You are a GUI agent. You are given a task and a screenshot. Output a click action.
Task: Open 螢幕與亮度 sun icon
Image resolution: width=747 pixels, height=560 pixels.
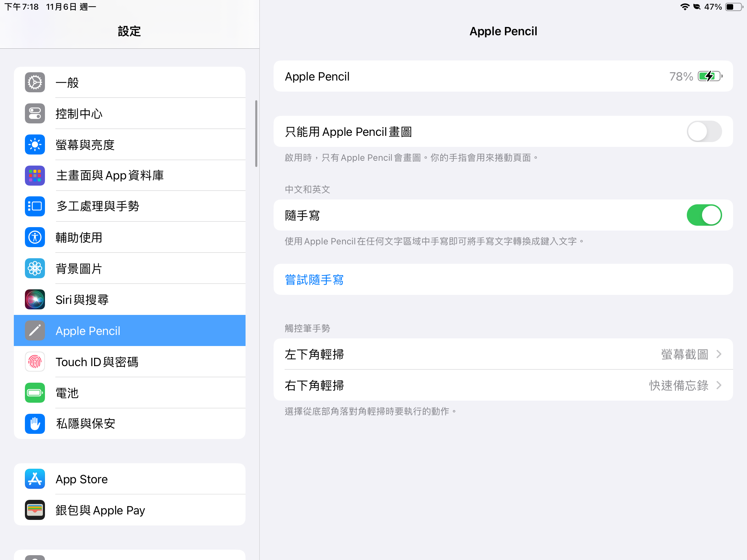[35, 144]
